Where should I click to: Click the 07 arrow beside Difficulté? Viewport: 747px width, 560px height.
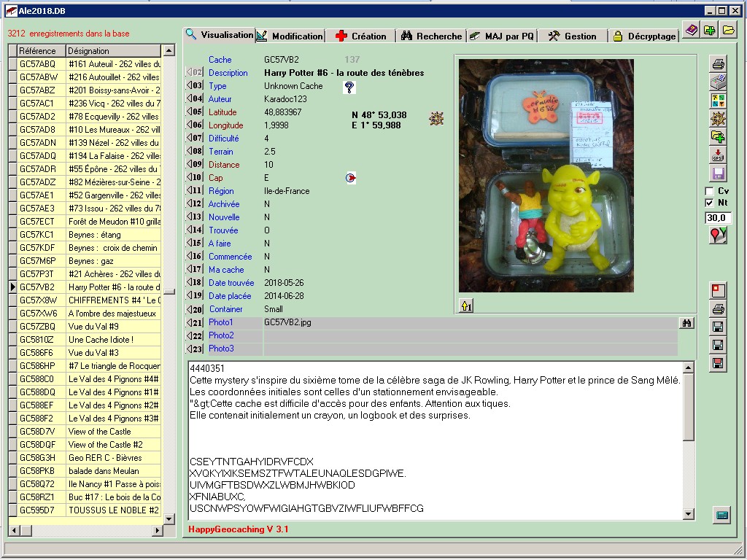pyautogui.click(x=194, y=138)
